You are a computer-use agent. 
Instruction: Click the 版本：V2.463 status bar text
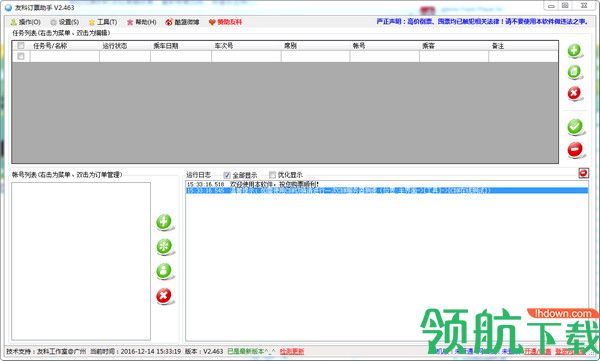(204, 351)
